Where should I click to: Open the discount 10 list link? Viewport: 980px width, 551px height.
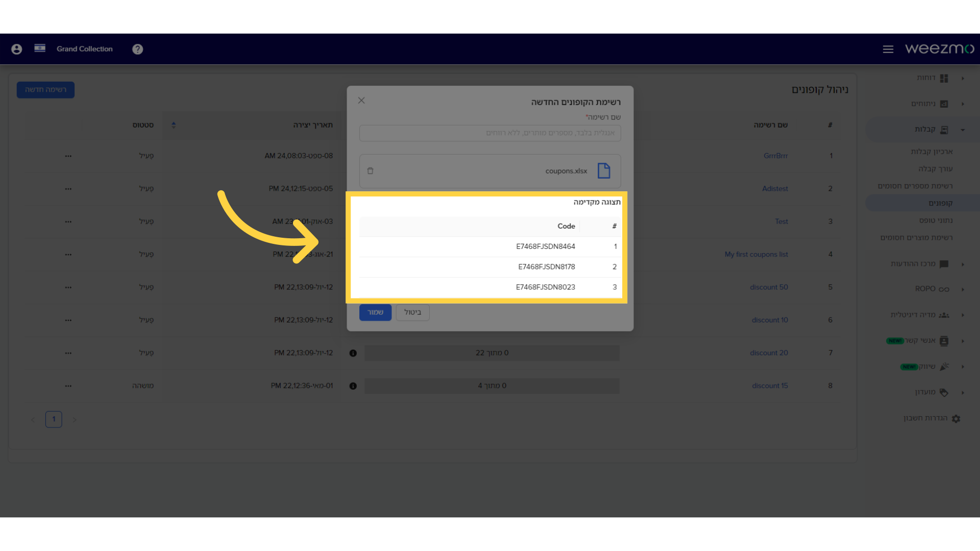[x=770, y=320]
